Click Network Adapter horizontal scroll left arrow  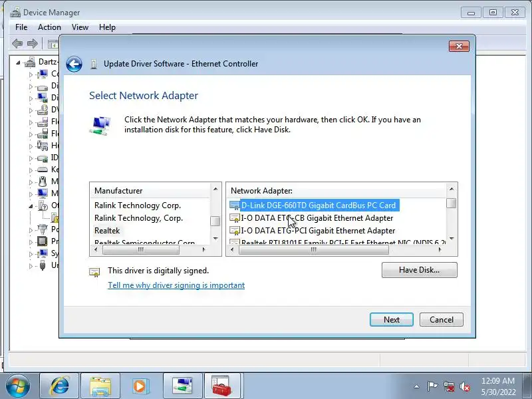pos(232,250)
